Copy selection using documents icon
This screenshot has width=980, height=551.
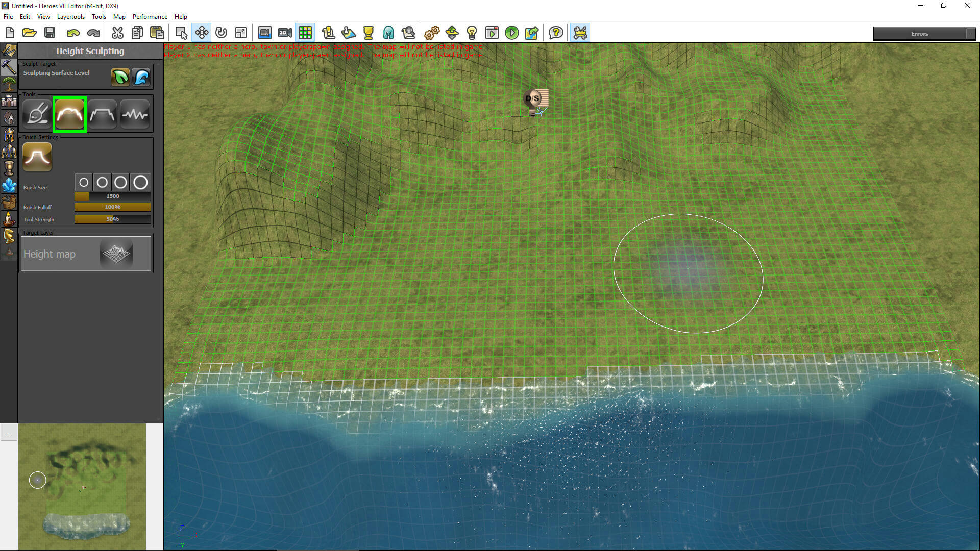[137, 33]
